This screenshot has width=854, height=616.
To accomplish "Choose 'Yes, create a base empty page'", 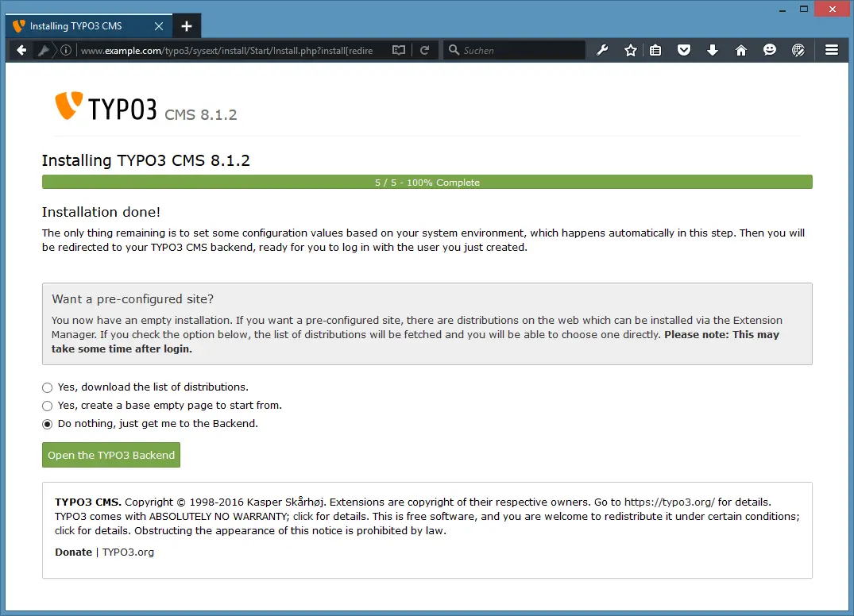I will coord(48,406).
